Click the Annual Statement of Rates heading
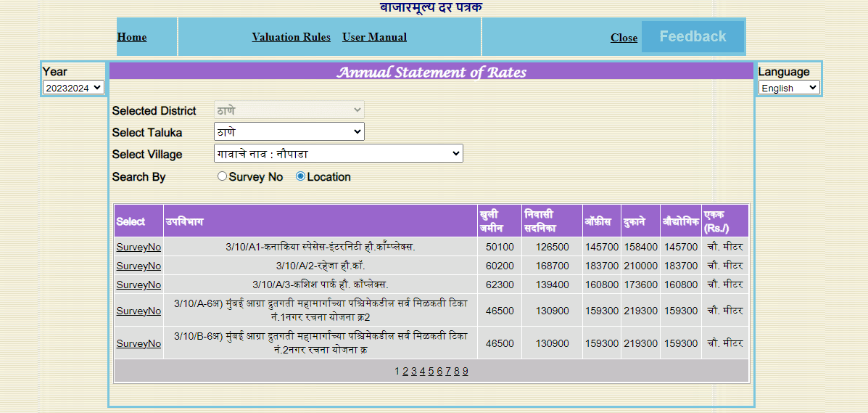 coord(431,72)
